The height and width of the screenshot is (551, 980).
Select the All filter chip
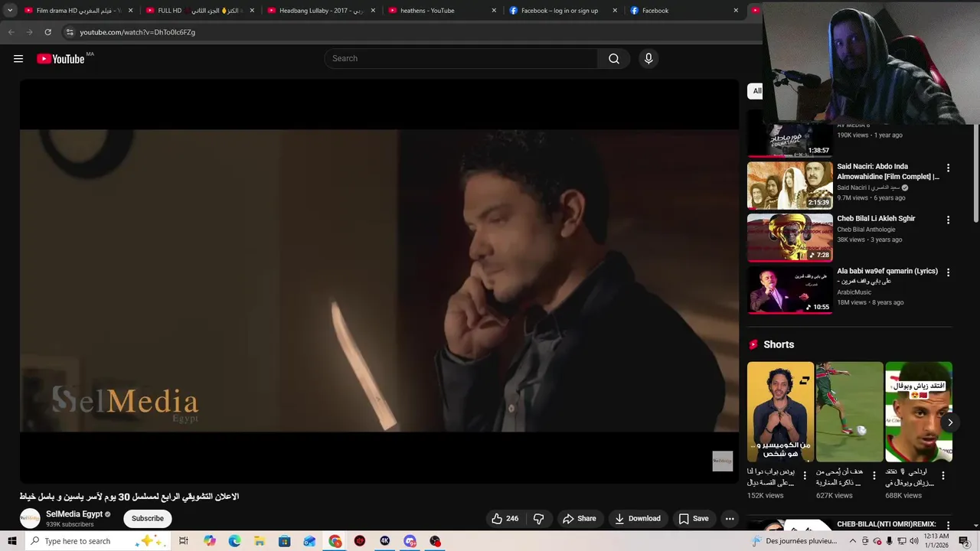coord(756,91)
